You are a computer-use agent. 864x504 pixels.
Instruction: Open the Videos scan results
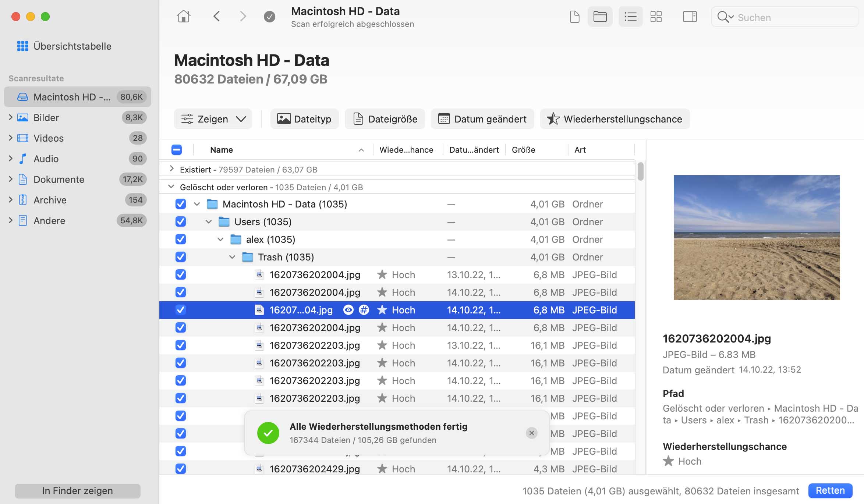click(47, 138)
